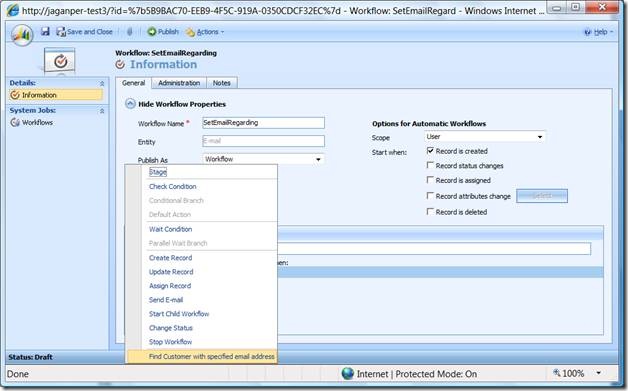The width and height of the screenshot is (628, 391).
Task: Switch to the Administration tab
Action: click(x=179, y=83)
